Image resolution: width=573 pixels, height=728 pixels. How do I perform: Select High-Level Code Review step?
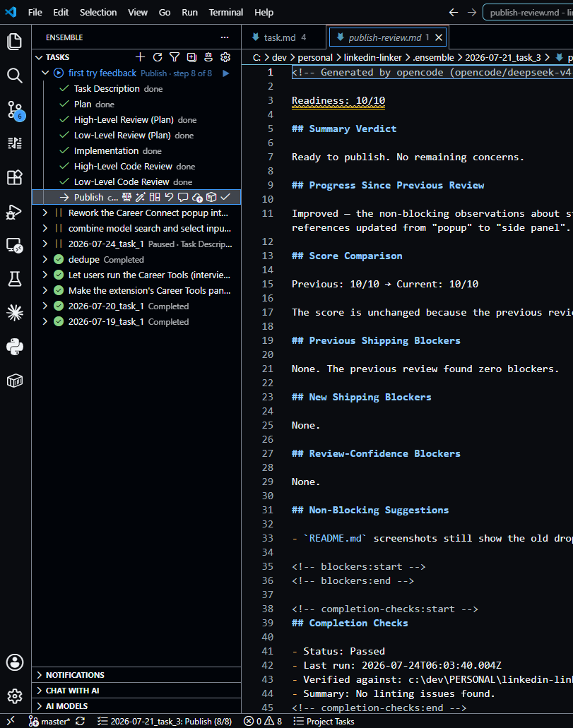tap(136, 166)
